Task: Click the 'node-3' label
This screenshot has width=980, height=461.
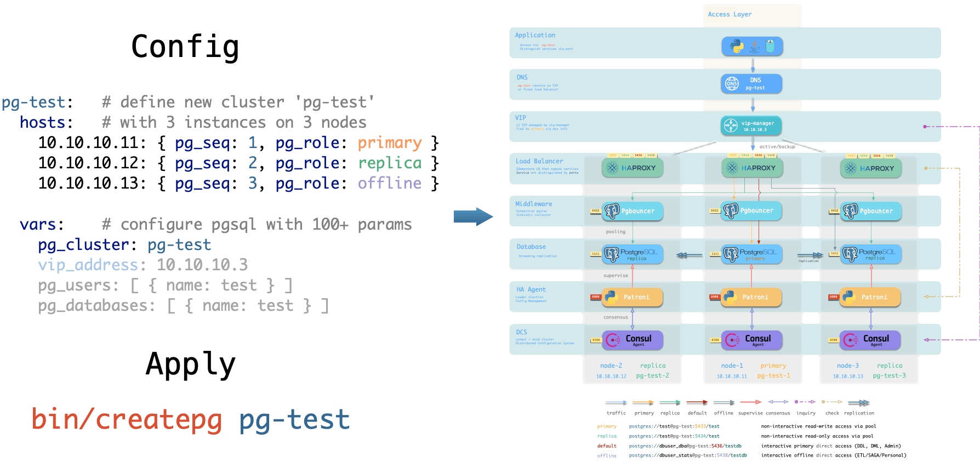Action: point(848,366)
